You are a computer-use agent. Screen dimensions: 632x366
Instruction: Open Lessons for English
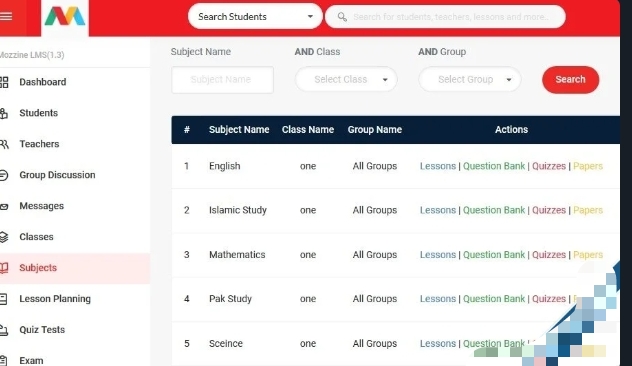(x=438, y=166)
